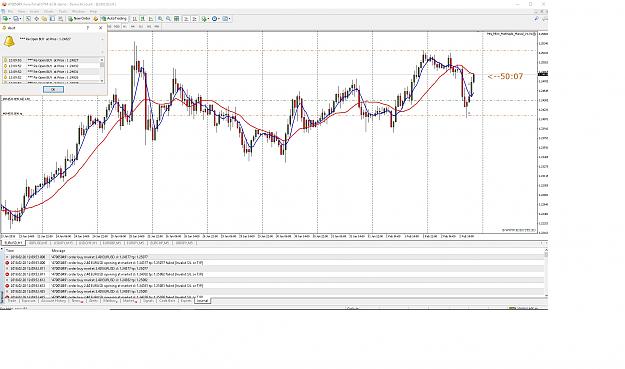Select second alert row in Alert list
The height and width of the screenshot is (369, 625).
tap(51, 66)
